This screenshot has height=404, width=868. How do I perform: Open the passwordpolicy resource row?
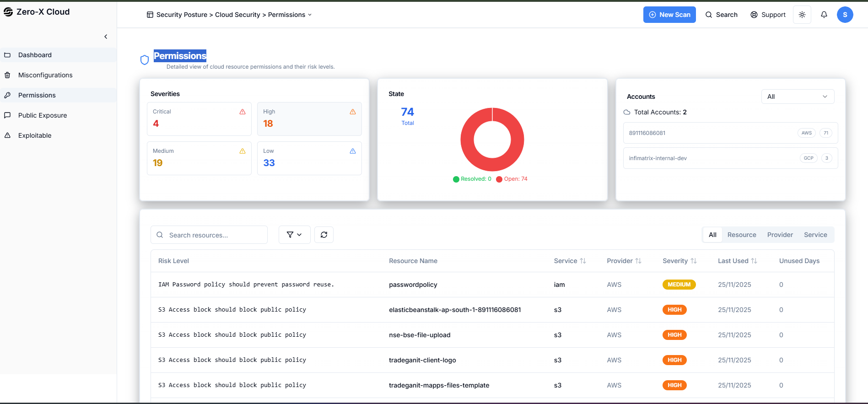point(492,285)
